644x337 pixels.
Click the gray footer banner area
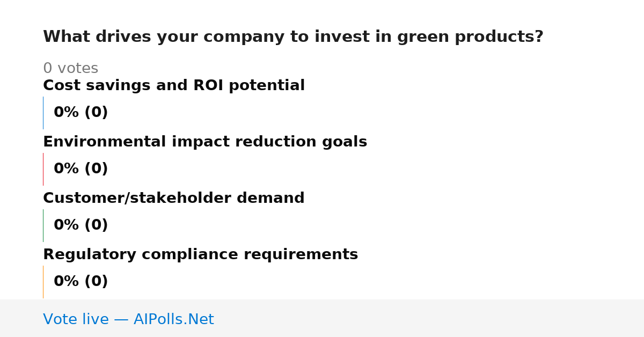pyautogui.click(x=322, y=318)
